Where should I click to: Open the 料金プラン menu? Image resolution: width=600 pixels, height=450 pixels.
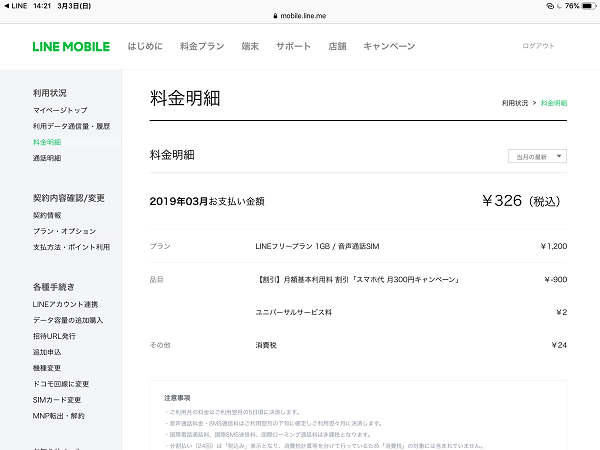tap(202, 46)
